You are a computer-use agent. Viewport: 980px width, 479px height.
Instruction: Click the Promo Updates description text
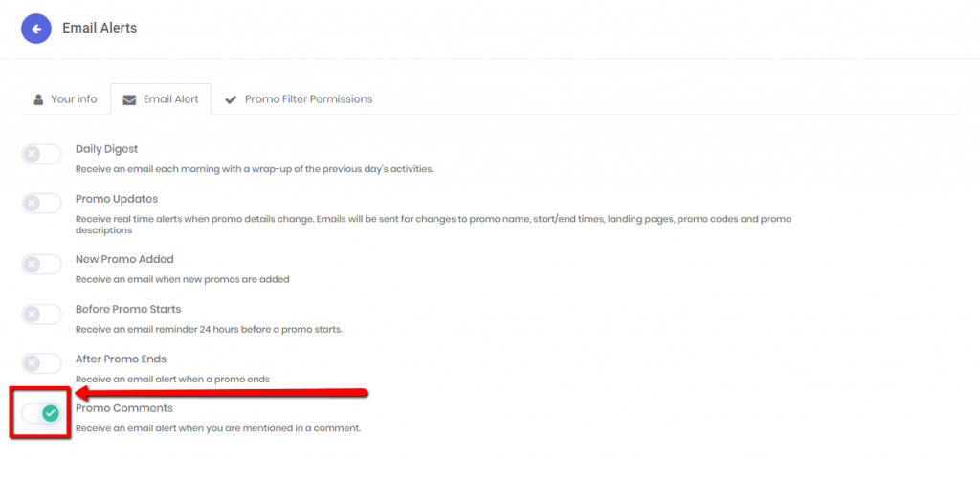pos(434,225)
